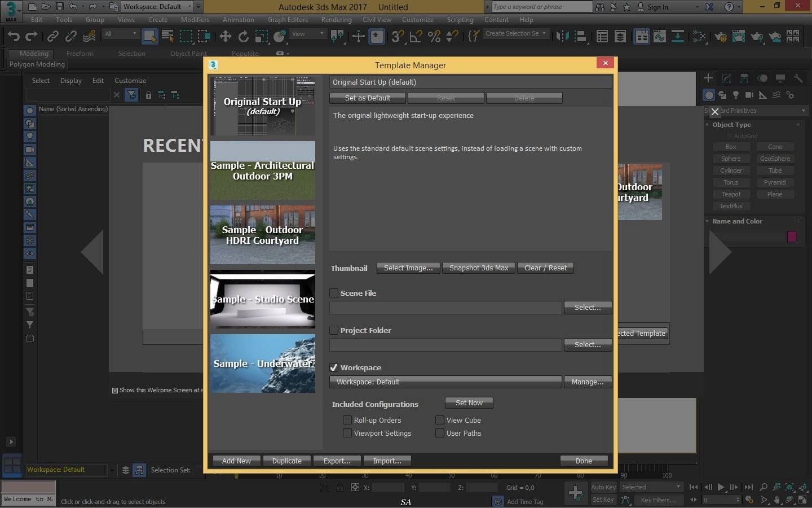Check the View Cube option
The width and height of the screenshot is (812, 508).
[440, 420]
